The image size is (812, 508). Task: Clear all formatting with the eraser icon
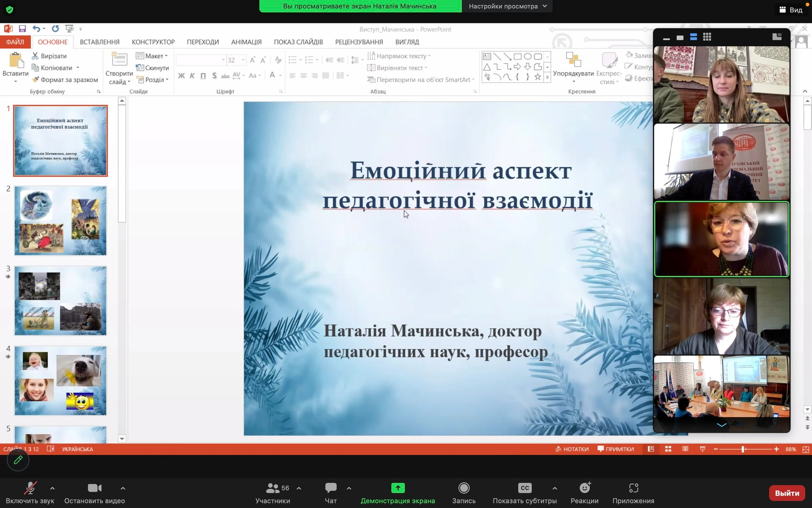coord(278,60)
